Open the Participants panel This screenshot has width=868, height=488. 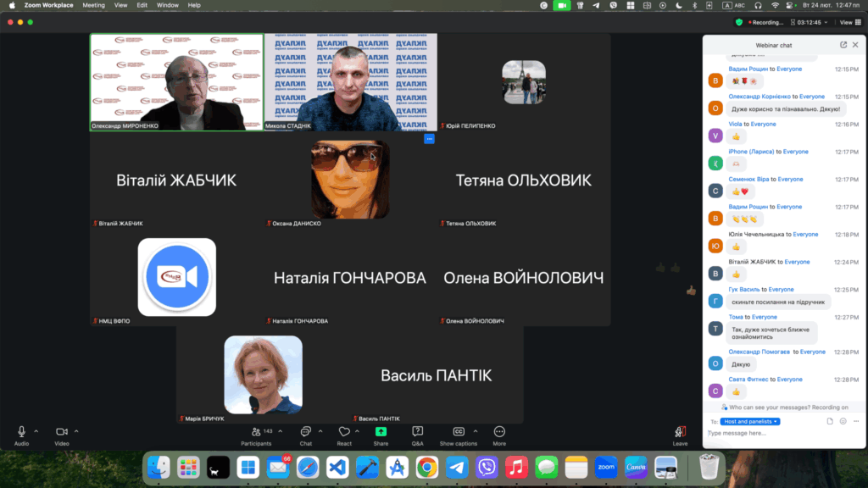(255, 432)
